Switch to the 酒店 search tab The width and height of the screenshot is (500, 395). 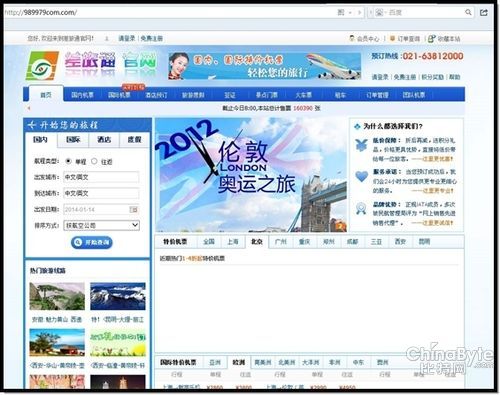tap(104, 140)
